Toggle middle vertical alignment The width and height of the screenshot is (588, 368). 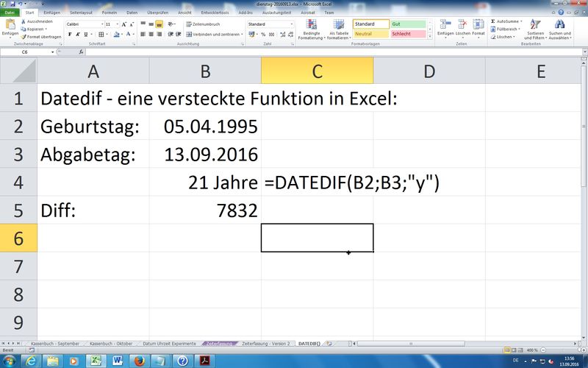pos(151,24)
